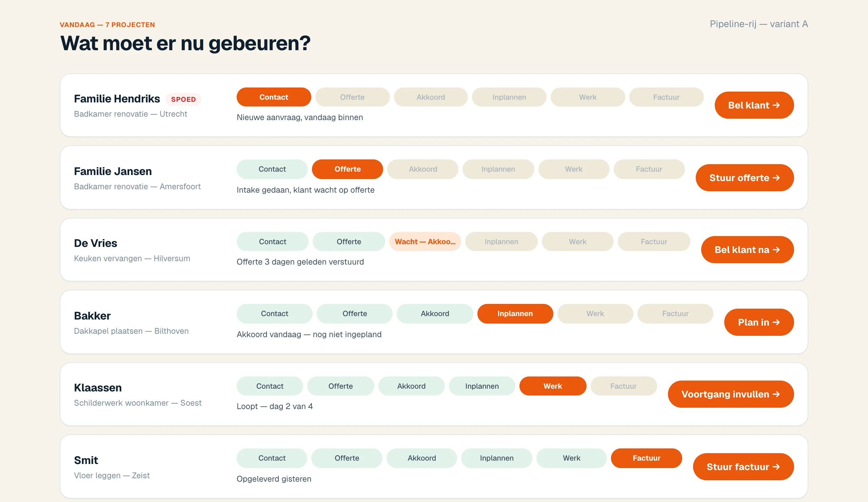Click 'Schilderwerk woonkamer — Soest' subtitle
The width and height of the screenshot is (868, 502).
[x=138, y=403]
